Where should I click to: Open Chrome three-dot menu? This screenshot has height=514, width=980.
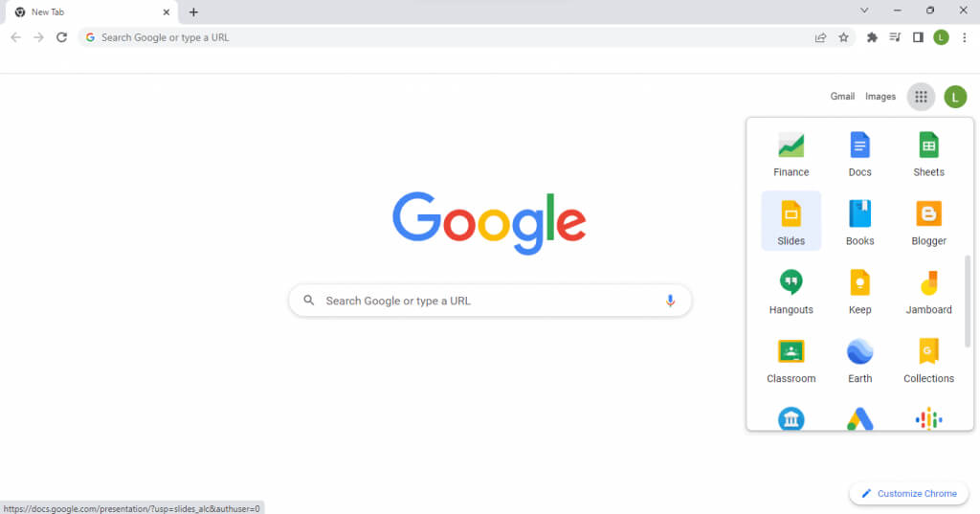965,37
